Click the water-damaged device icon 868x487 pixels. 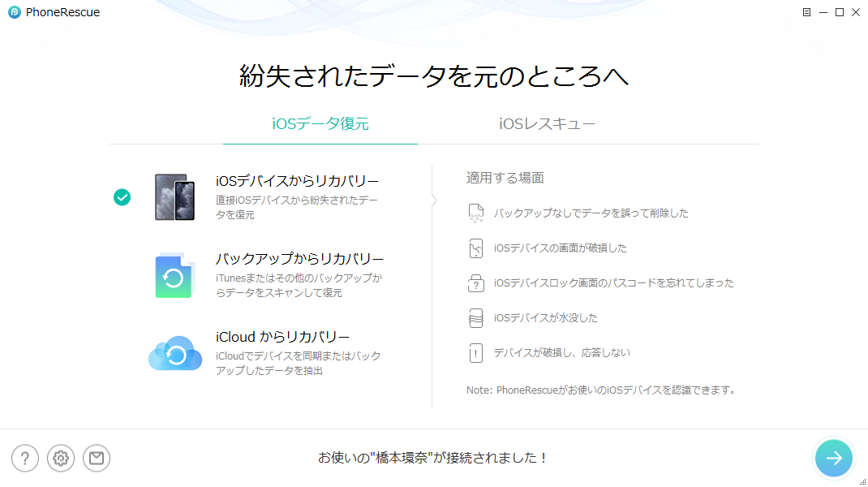475,318
